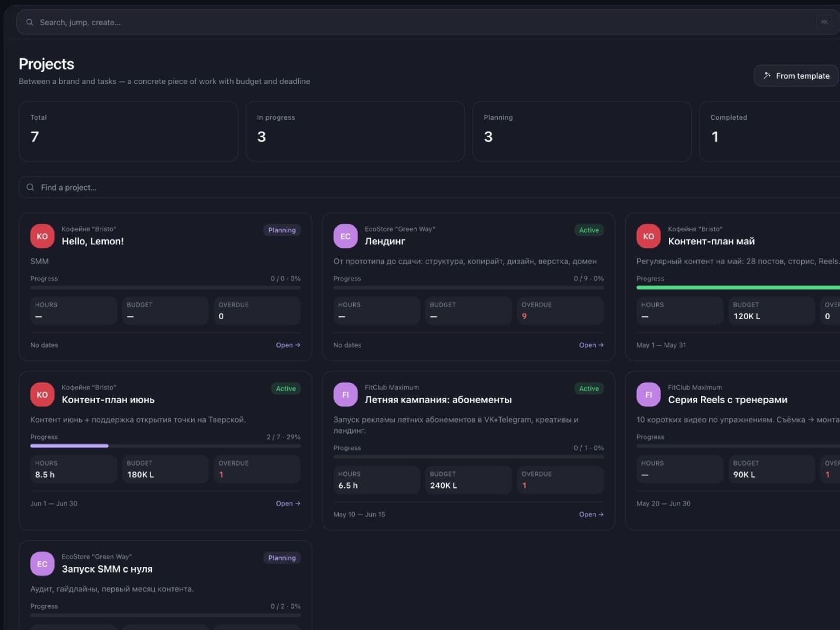Click the 90K L budget value
Viewport: 840px width, 630px height.
(744, 475)
